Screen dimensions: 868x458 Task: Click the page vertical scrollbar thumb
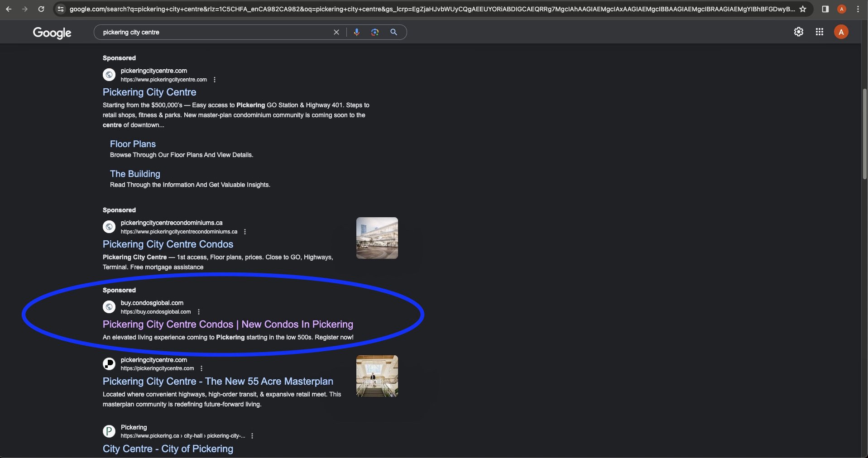(864, 134)
